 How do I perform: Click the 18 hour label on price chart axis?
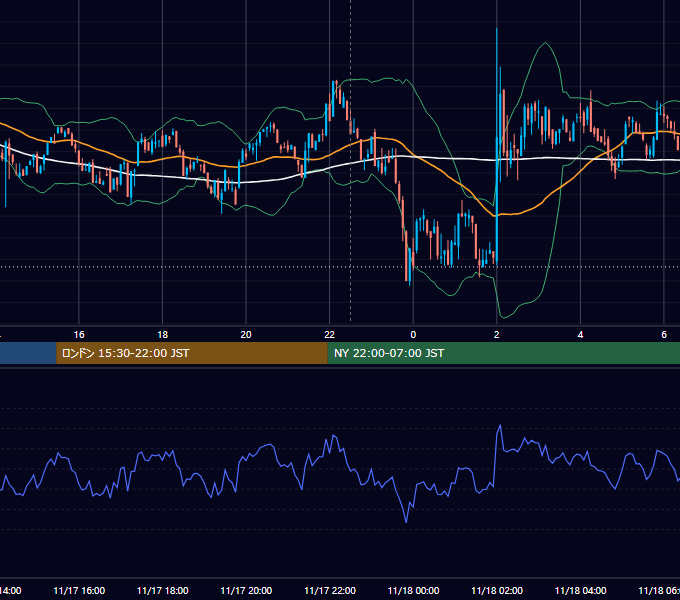[163, 335]
